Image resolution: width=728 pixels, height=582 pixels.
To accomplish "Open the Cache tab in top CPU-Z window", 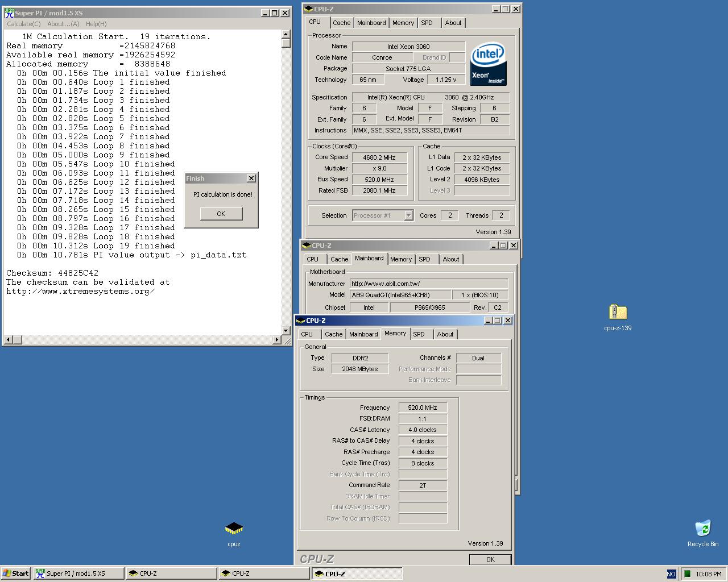I will 341,23.
